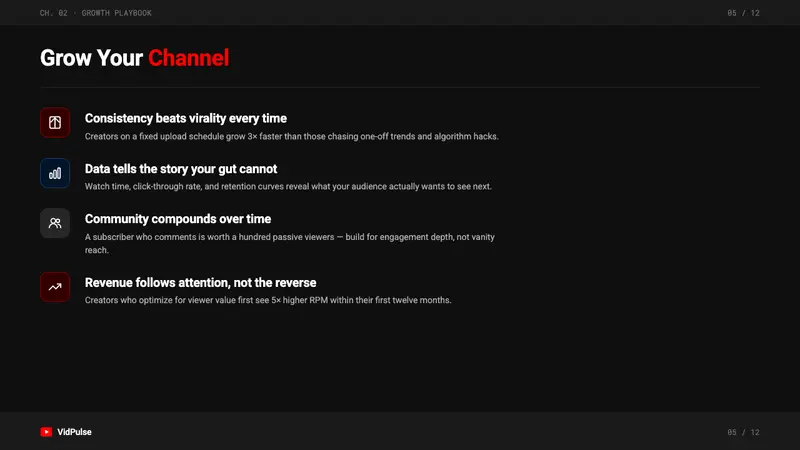800x450 pixels.
Task: Click the text about a subscriber who comments
Action: 290,243
